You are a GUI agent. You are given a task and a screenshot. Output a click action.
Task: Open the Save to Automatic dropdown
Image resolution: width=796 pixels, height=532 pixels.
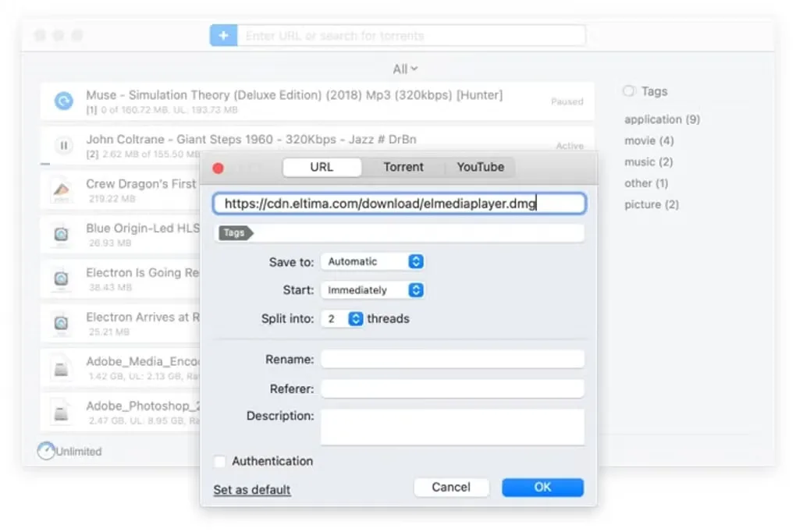372,261
